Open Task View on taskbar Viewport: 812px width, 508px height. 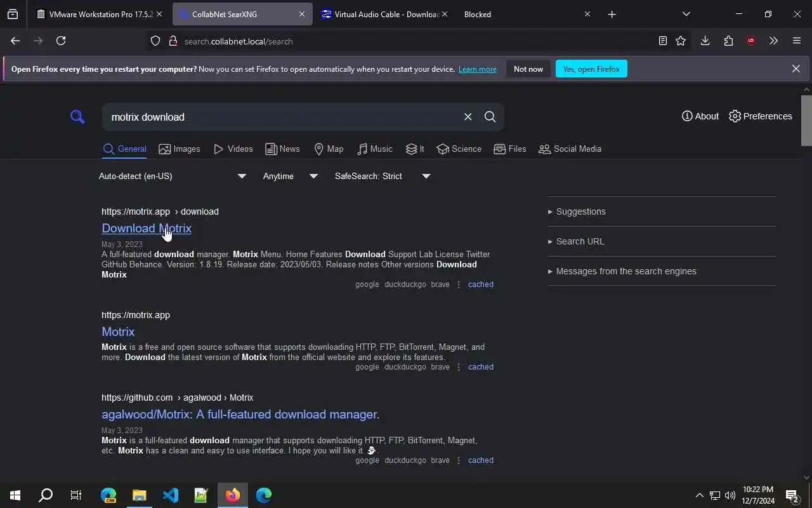(x=76, y=495)
